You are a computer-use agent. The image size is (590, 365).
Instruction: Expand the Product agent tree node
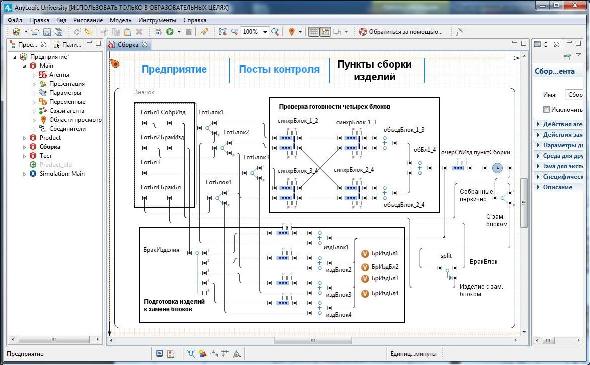click(24, 138)
